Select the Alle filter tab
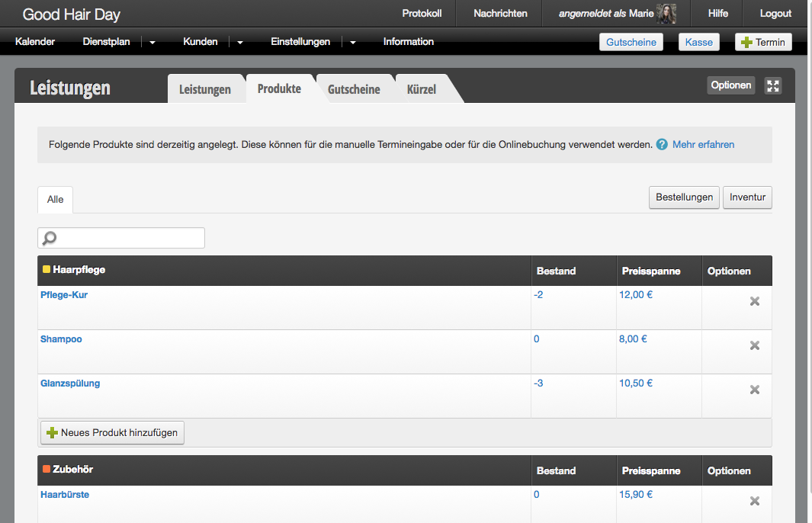812x523 pixels. (x=55, y=200)
